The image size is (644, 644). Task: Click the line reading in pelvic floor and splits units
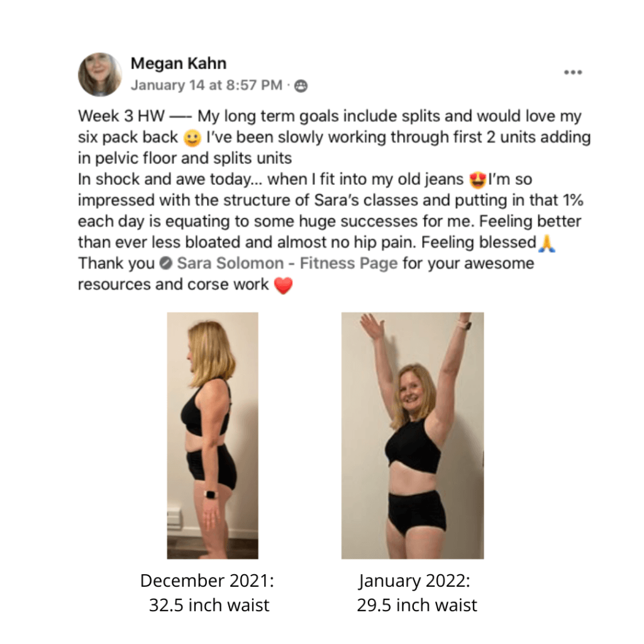coord(185,158)
